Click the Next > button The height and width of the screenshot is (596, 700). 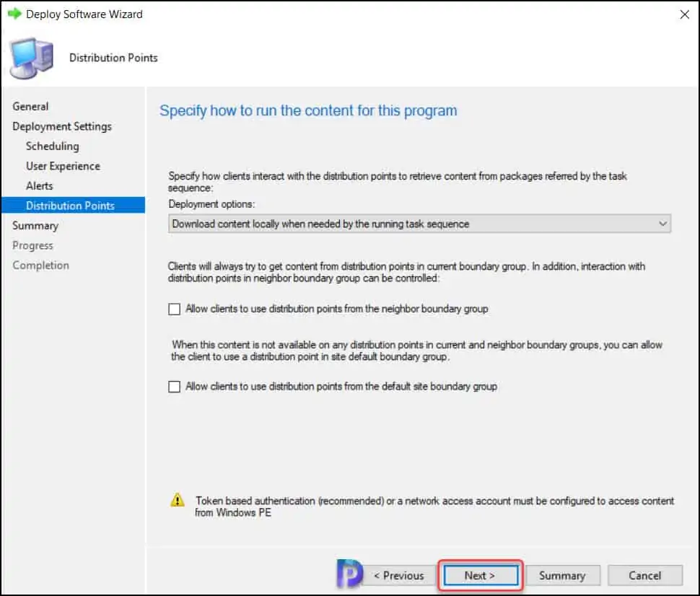[481, 576]
